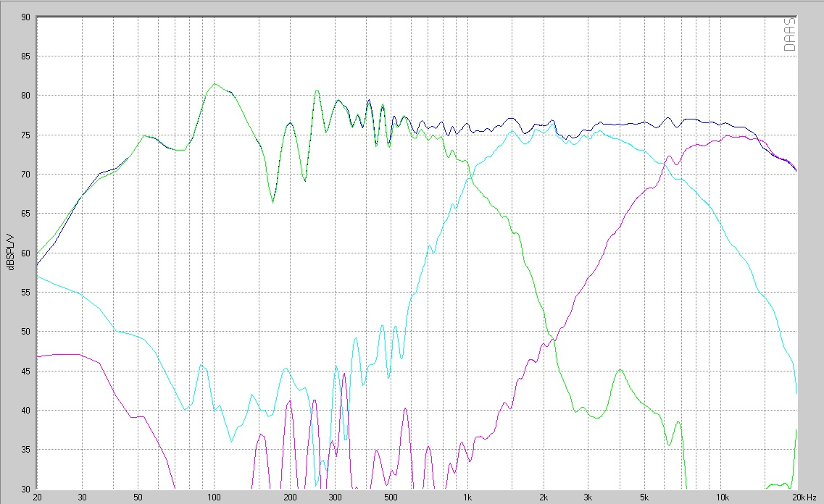The width and height of the screenshot is (824, 504).
Task: Click the 100 frequency axis label
Action: pyautogui.click(x=214, y=497)
